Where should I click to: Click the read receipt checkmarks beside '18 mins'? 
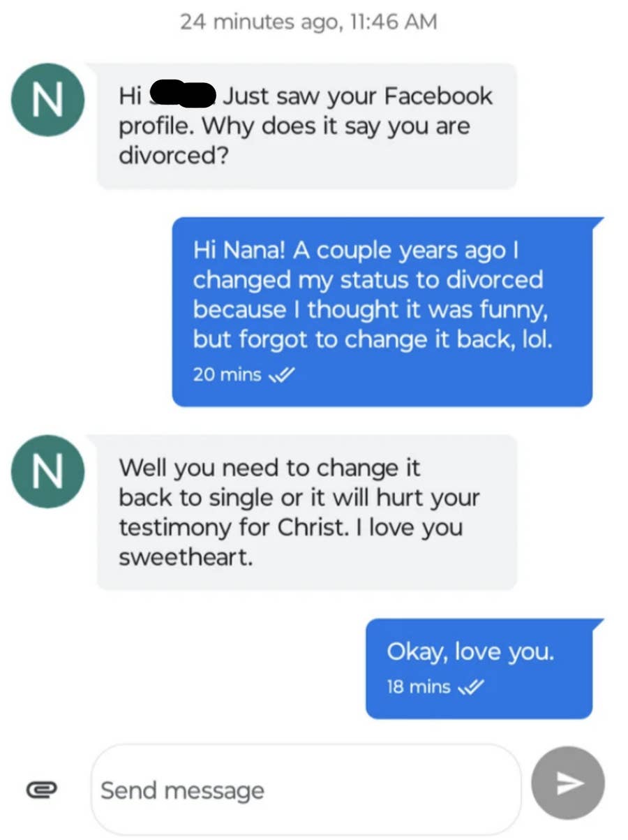coord(472,687)
